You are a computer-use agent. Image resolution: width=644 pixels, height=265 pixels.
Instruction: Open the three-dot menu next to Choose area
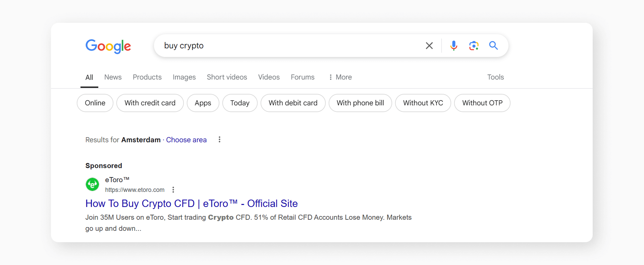(x=219, y=140)
